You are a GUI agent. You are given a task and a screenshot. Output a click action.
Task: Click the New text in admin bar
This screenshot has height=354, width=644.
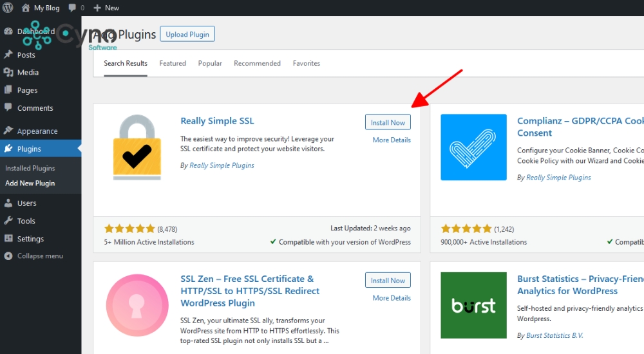(111, 8)
